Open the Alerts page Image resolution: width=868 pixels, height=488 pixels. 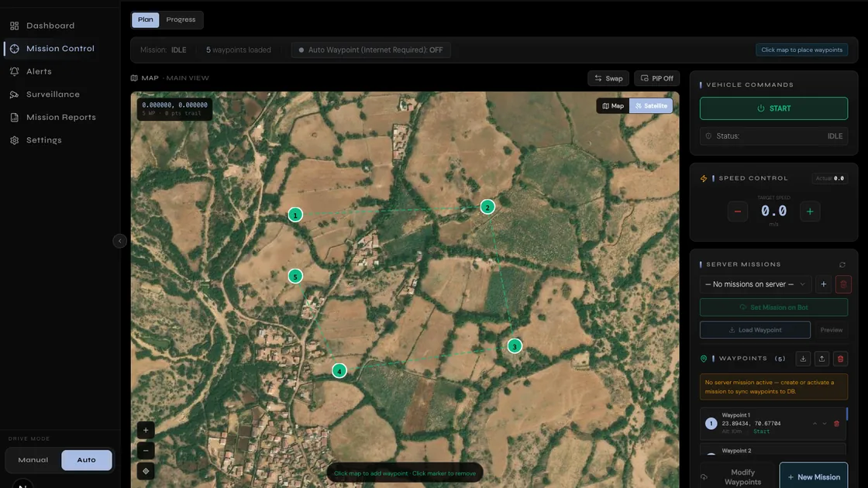pyautogui.click(x=39, y=71)
